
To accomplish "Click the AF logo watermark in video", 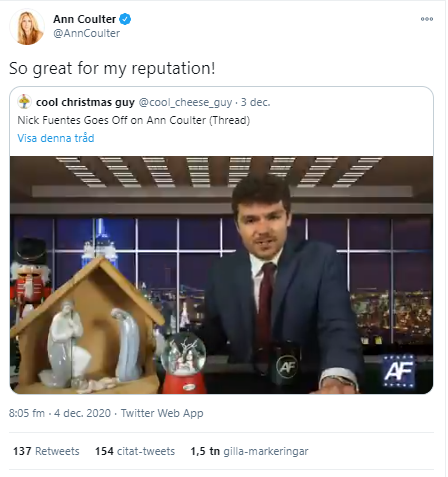I will pyautogui.click(x=399, y=371).
